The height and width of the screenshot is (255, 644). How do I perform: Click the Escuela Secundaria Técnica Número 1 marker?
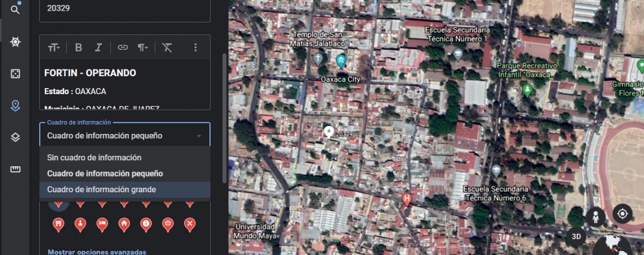458,54
